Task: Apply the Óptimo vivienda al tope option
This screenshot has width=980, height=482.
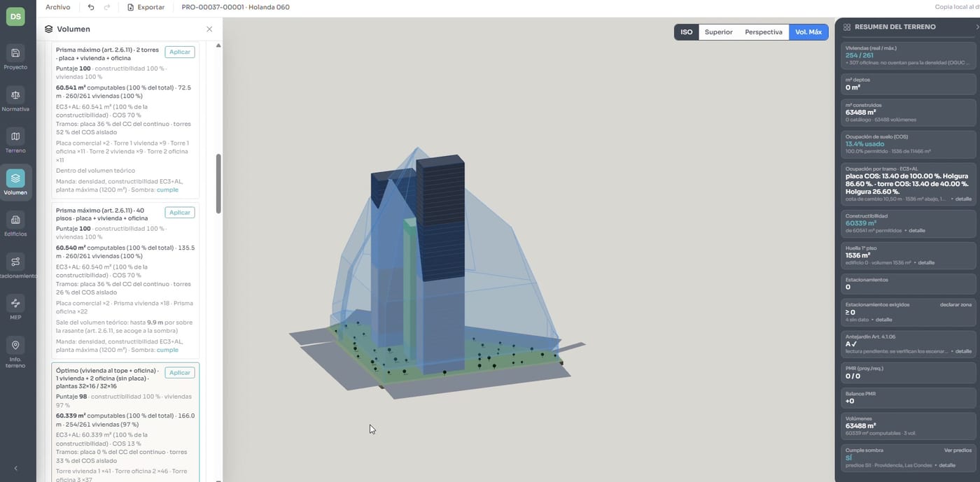Action: [180, 373]
